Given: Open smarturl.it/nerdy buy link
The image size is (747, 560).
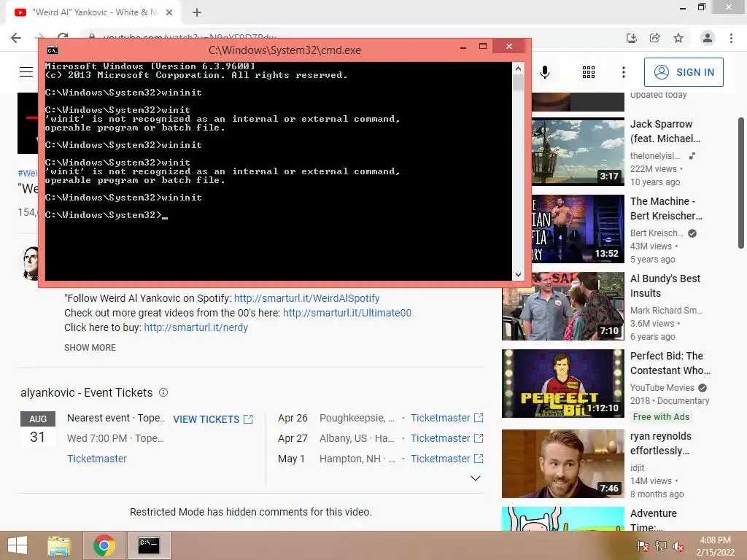Looking at the screenshot, I should (196, 327).
